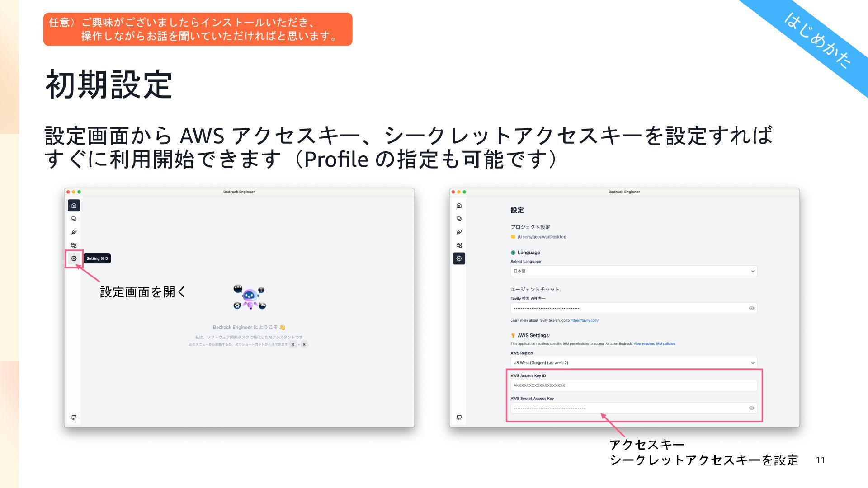
Task: Expand the Select Language dropdown showing 日本語
Action: coord(633,271)
